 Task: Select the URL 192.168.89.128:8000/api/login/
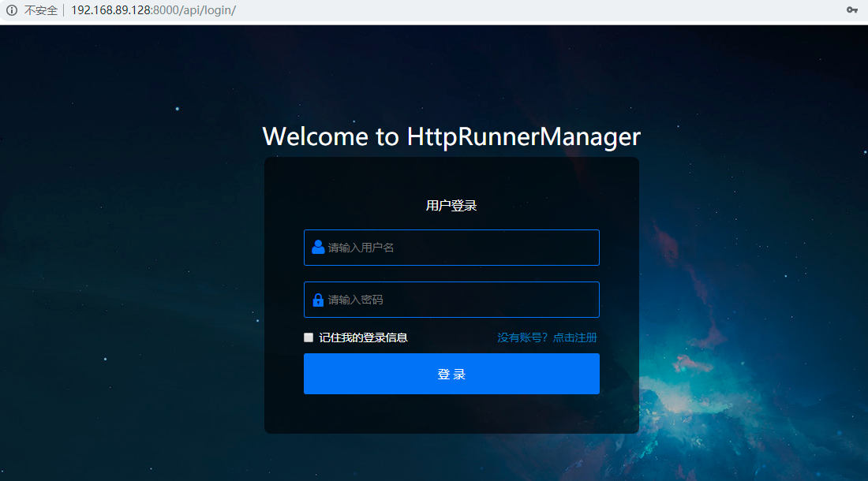click(x=153, y=10)
